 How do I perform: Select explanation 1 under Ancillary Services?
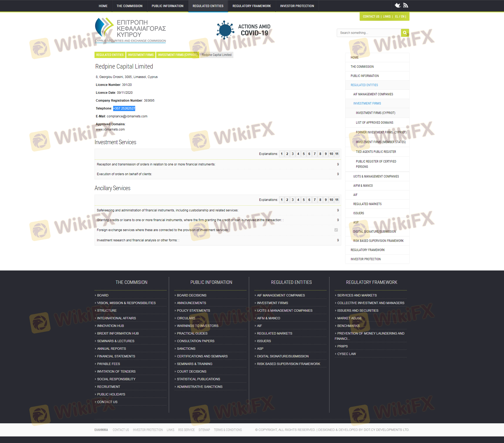point(282,200)
